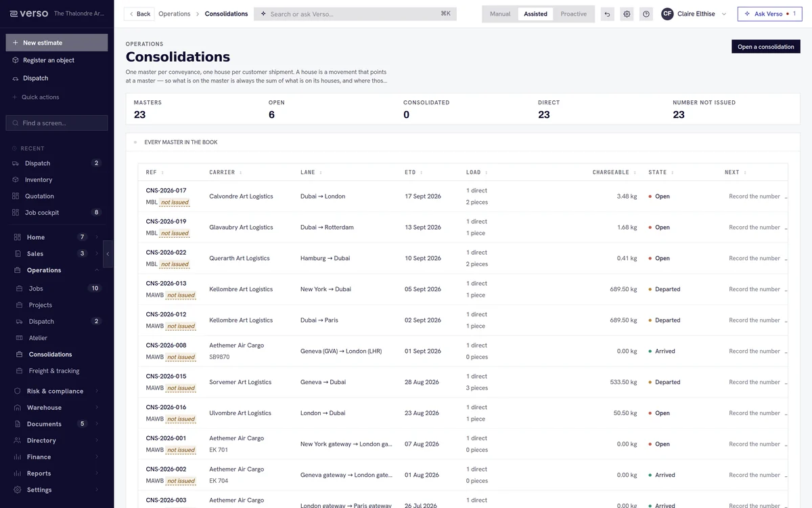
Task: Click the cube icon beside Register an object
Action: click(16, 60)
